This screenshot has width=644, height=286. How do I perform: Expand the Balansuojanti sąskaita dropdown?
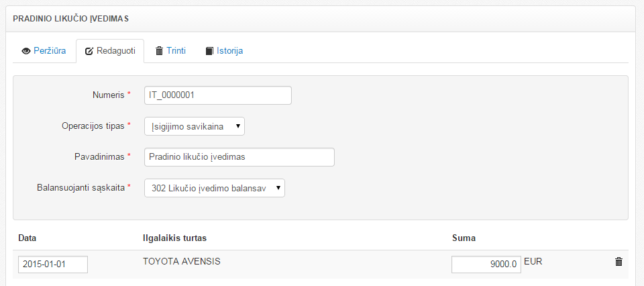click(215, 188)
